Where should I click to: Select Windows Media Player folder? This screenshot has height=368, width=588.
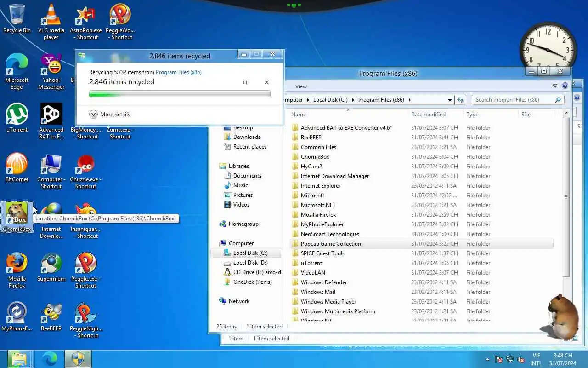click(x=422, y=302)
